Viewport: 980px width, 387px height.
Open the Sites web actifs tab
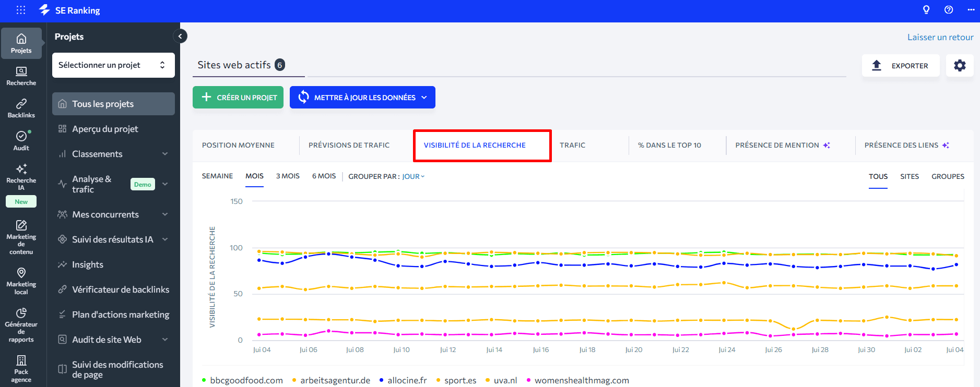click(241, 65)
